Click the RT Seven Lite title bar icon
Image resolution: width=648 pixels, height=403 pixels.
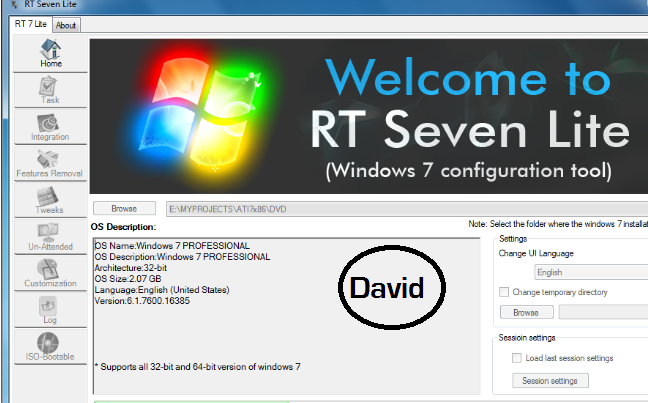[x=14, y=5]
